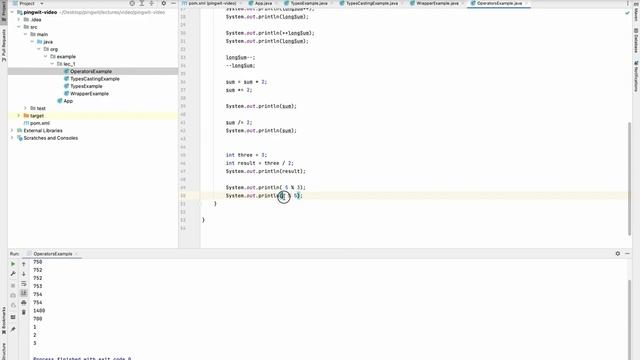Switch to the pom.xml editor tab
640x360 pixels.
(x=212, y=3)
